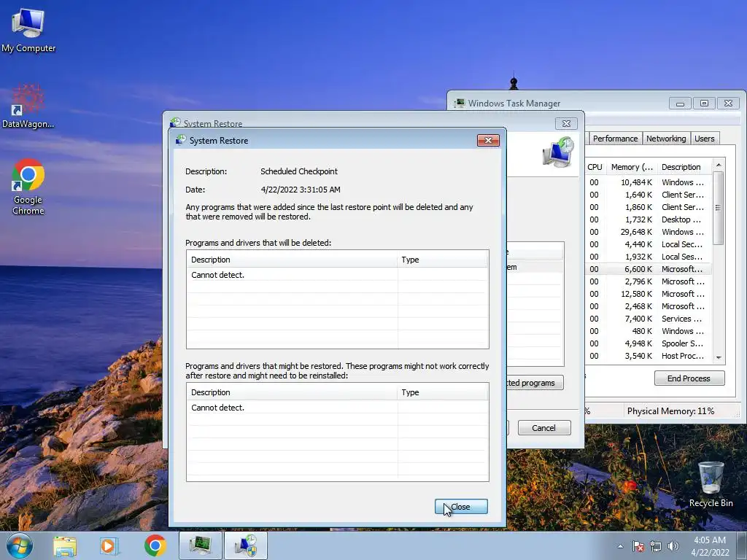Click the Chrome taskbar icon

tap(155, 545)
